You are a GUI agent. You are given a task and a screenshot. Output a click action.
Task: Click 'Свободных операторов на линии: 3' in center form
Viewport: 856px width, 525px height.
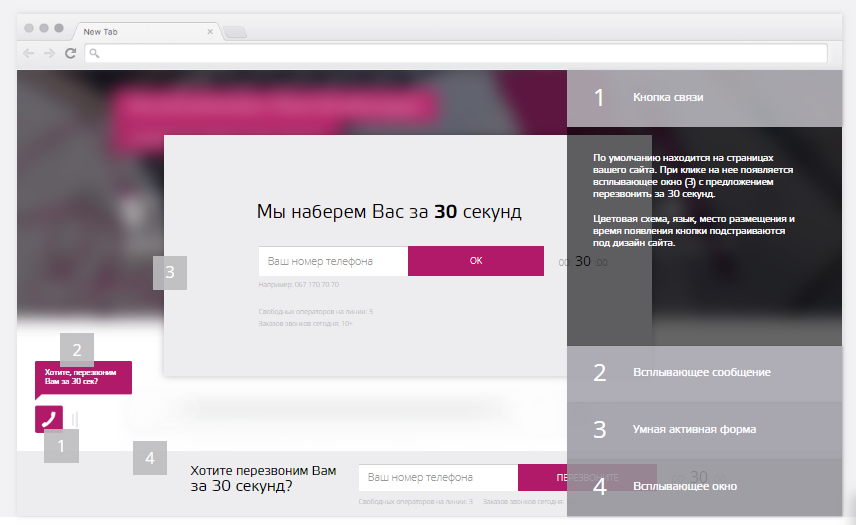[316, 312]
